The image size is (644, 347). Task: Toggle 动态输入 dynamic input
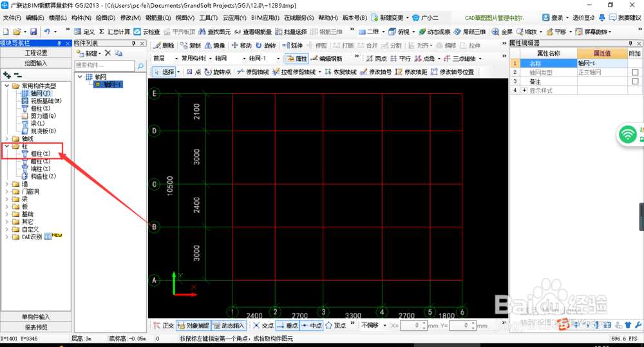229,325
